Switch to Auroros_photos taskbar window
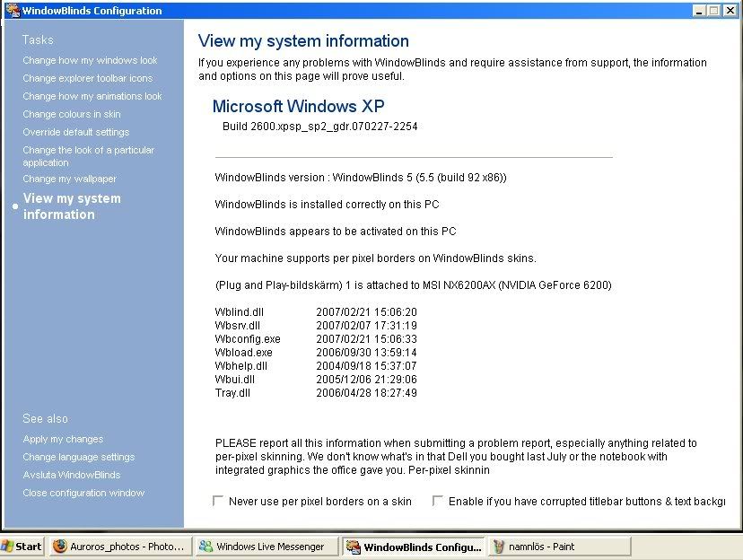This screenshot has width=743, height=560. click(x=120, y=547)
